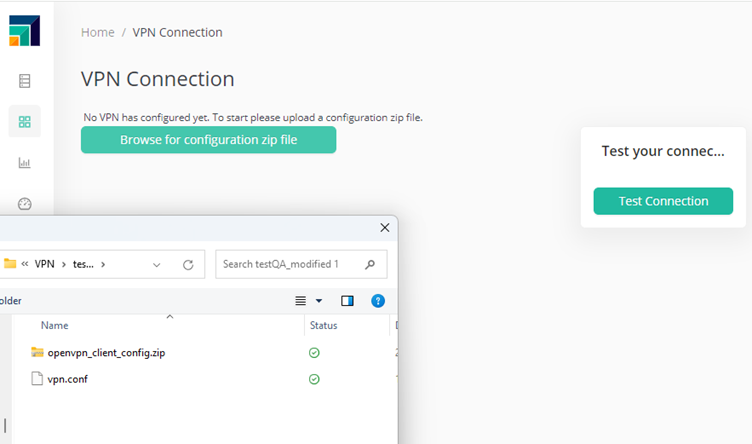Viewport: 752px width, 444px height.
Task: Expand the chevron after the tes... folder
Action: 103,265
